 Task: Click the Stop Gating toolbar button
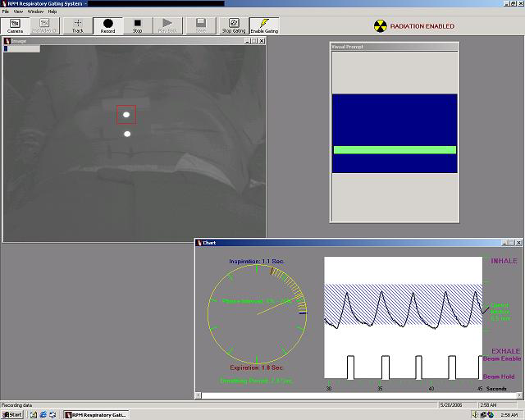click(x=234, y=25)
